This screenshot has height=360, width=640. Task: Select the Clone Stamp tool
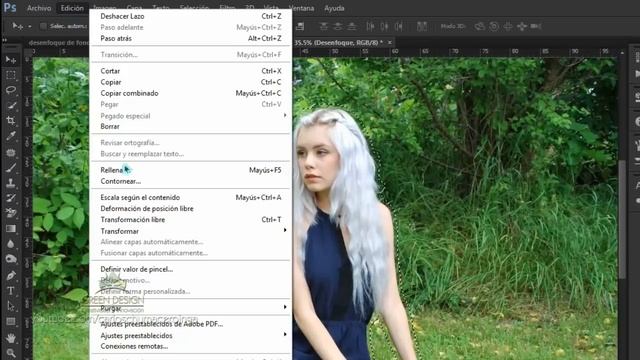tap(11, 183)
